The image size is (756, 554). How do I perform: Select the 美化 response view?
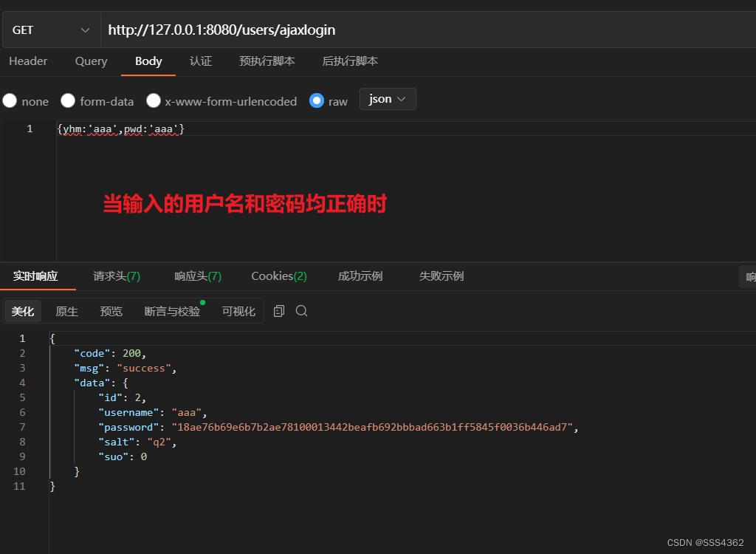[23, 311]
